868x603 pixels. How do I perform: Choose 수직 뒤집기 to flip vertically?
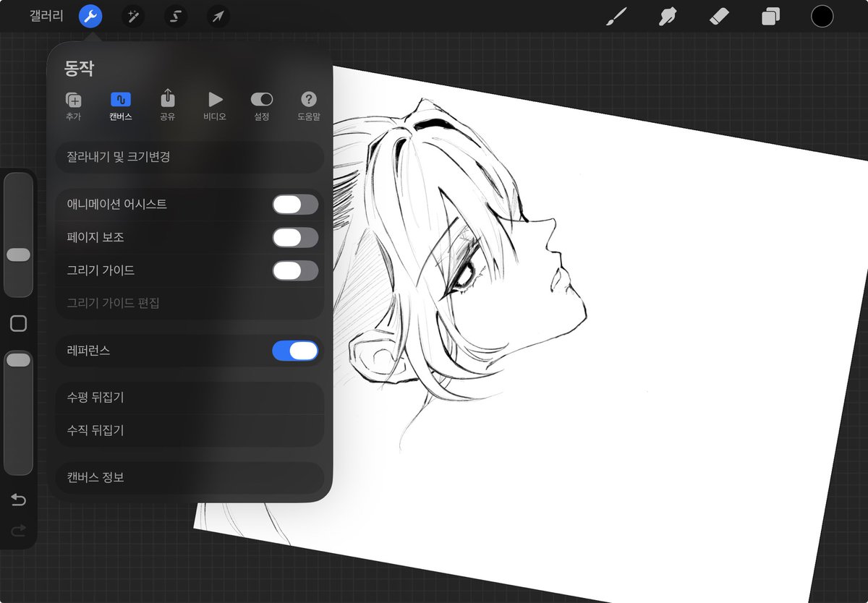coord(190,430)
